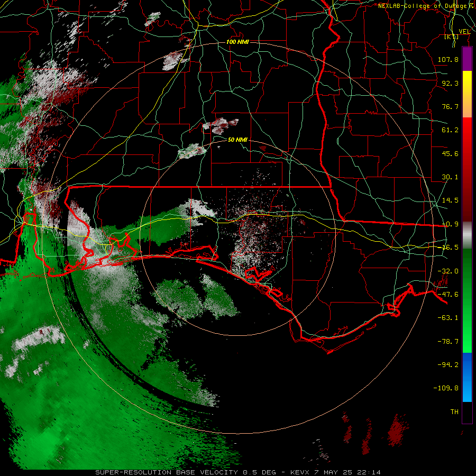Screen dimensions: 476x476
Task: Click the 14.5 velocity scale value
Action: pyautogui.click(x=450, y=200)
